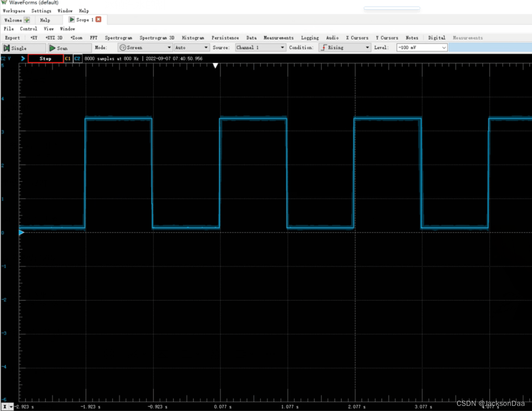Open the Settings menu
Viewport: 532px width, 411px height.
41,11
